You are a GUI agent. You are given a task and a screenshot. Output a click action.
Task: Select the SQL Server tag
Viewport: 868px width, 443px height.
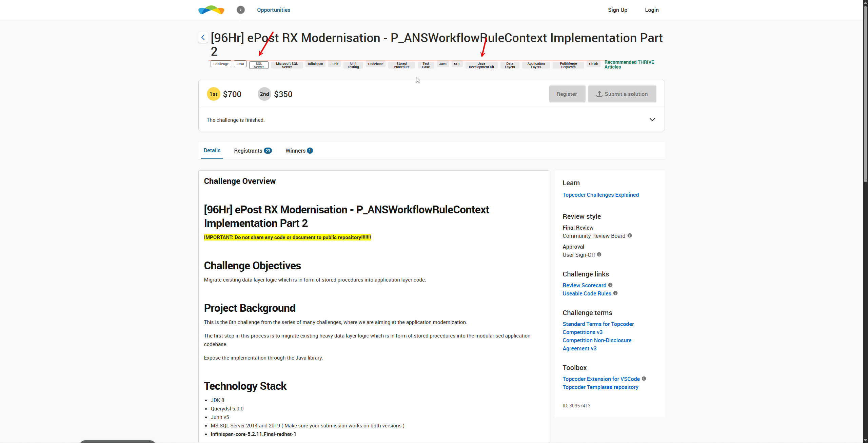point(259,65)
